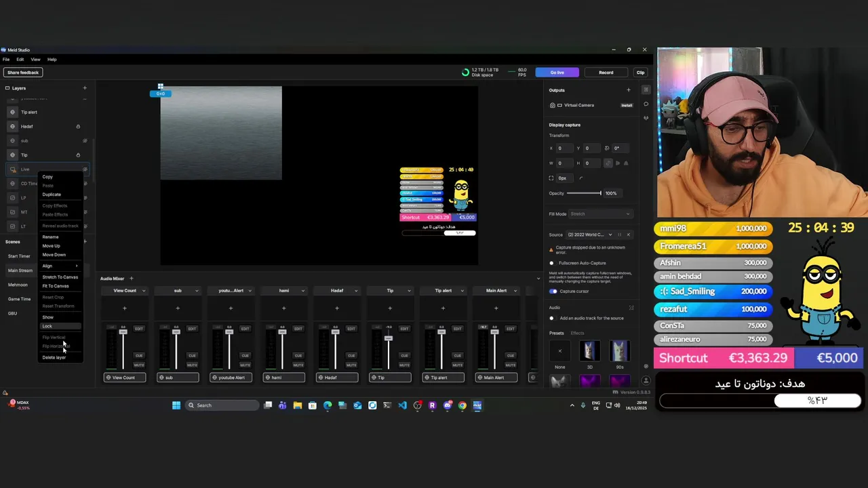Click the Clip button

(640, 73)
